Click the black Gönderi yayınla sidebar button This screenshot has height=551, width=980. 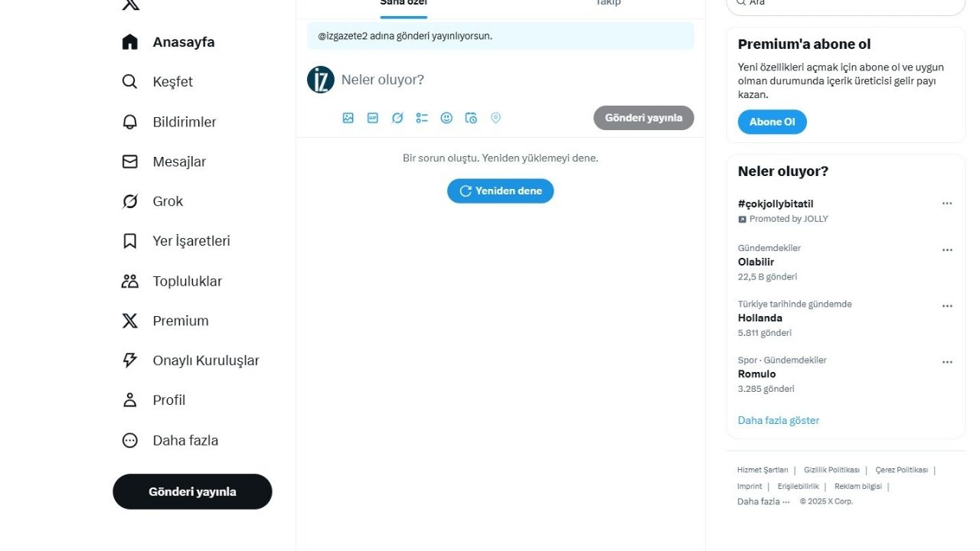pos(192,492)
